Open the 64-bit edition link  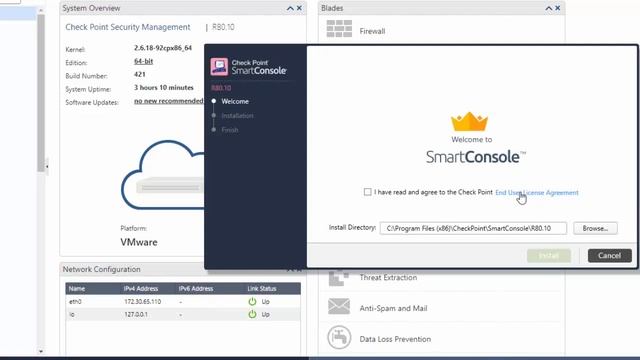[143, 61]
